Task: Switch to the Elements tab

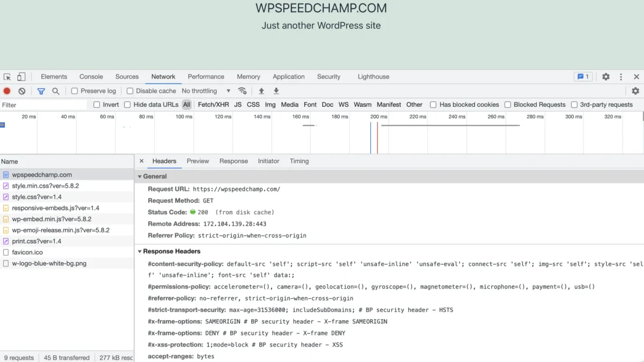Action: tap(54, 77)
